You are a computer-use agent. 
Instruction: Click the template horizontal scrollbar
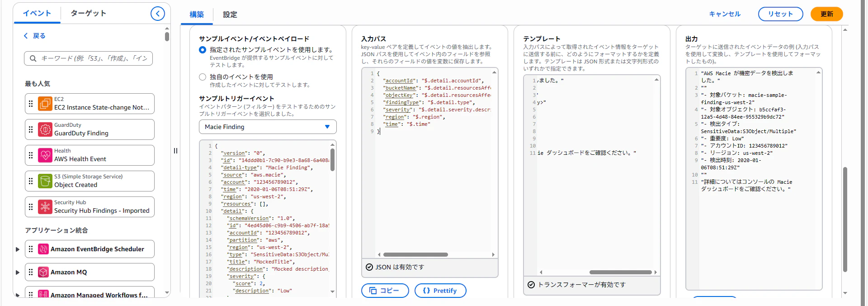[621, 272]
